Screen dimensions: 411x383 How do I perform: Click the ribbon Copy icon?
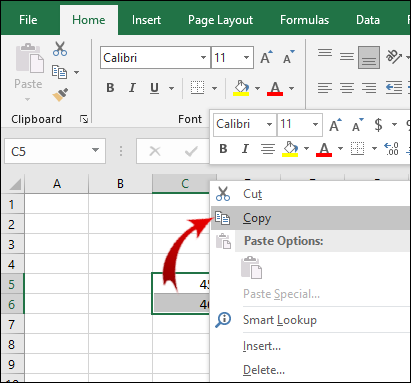(59, 72)
